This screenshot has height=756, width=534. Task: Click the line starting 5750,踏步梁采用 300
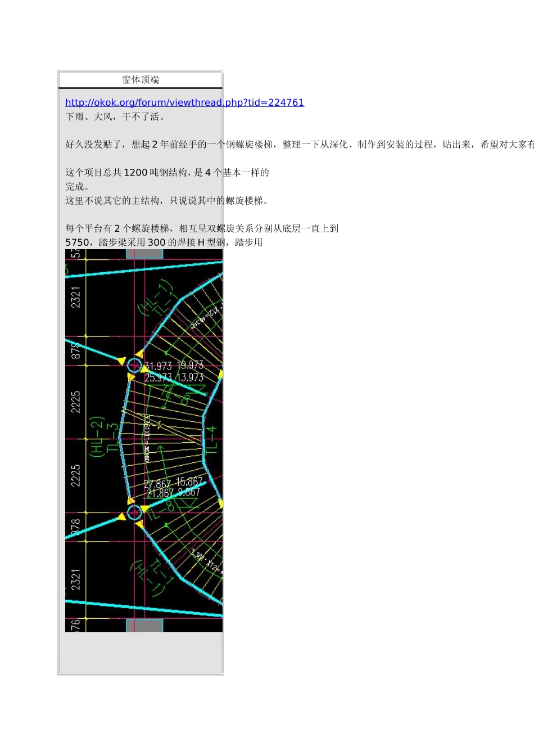tap(164, 242)
